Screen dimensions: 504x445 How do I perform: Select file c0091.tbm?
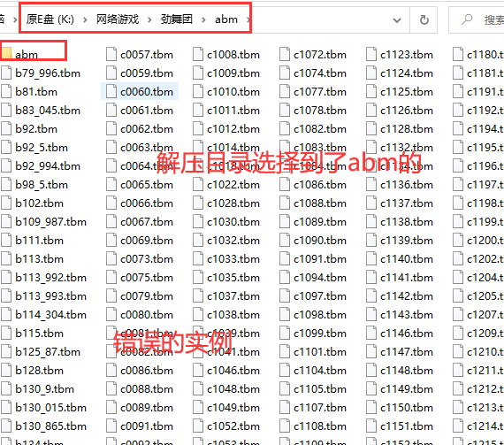pyautogui.click(x=140, y=426)
